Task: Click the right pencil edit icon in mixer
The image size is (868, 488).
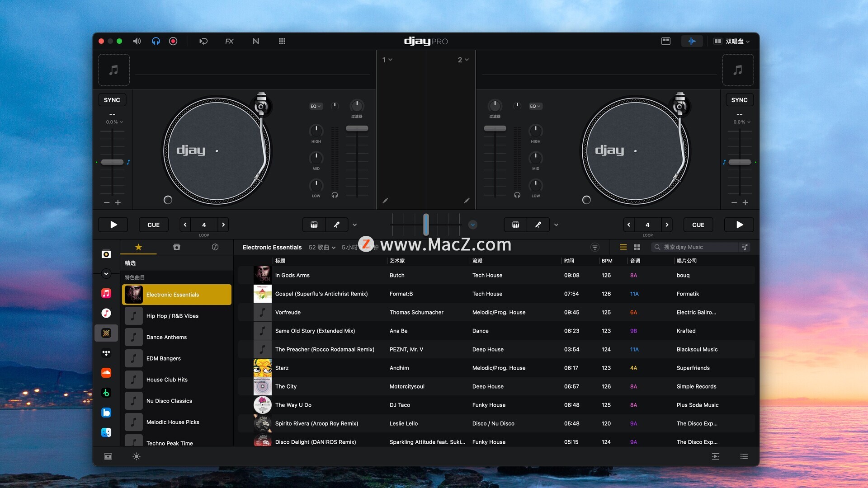Action: pos(467,201)
